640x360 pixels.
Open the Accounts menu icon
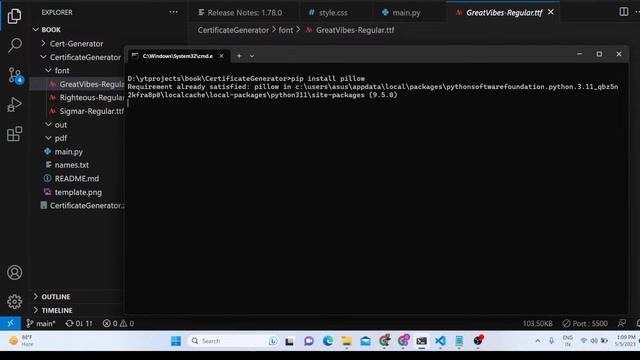click(x=15, y=272)
